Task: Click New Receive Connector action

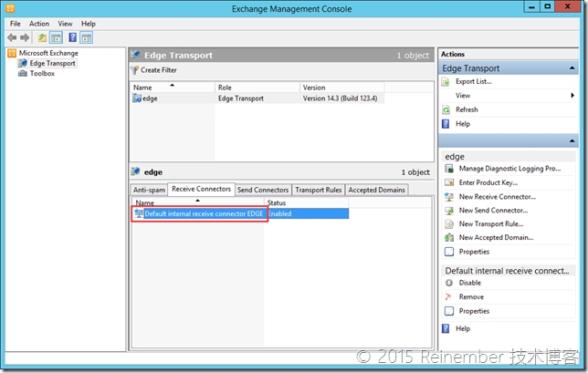Action: 498,197
